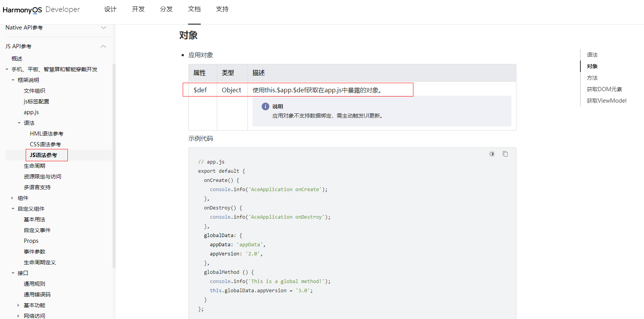Expand the 基本功能 tree arrow
The image size is (644, 319).
pos(18,305)
